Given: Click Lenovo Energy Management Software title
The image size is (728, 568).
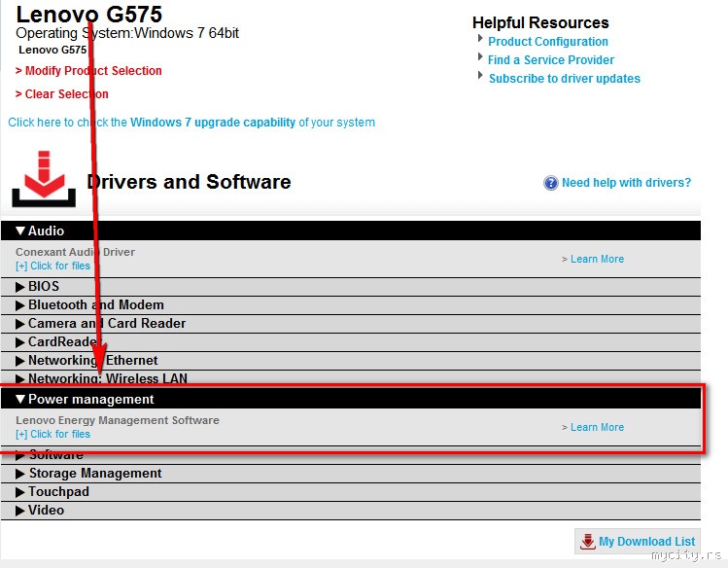Looking at the screenshot, I should (118, 420).
